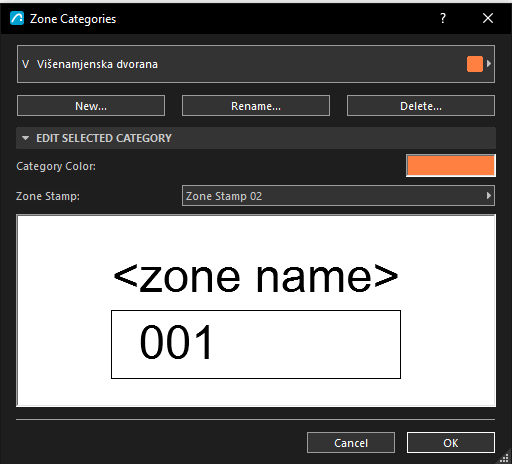The height and width of the screenshot is (464, 512).
Task: Close the Zone Categories dialog
Action: 488,18
